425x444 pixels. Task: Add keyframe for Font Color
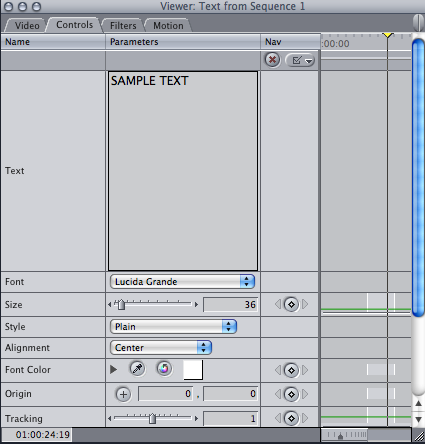291,370
